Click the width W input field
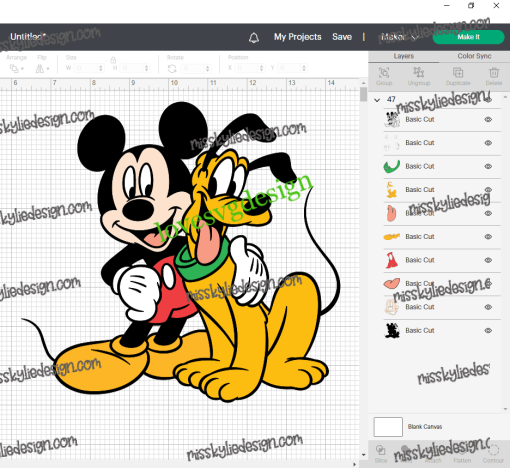The image size is (510, 468). point(86,68)
